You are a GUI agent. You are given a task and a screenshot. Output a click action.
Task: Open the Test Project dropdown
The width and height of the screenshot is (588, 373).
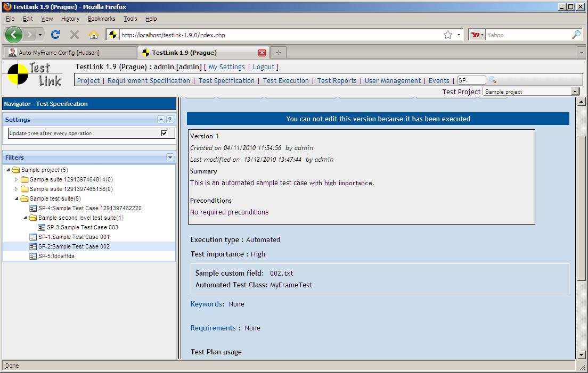pyautogui.click(x=575, y=92)
